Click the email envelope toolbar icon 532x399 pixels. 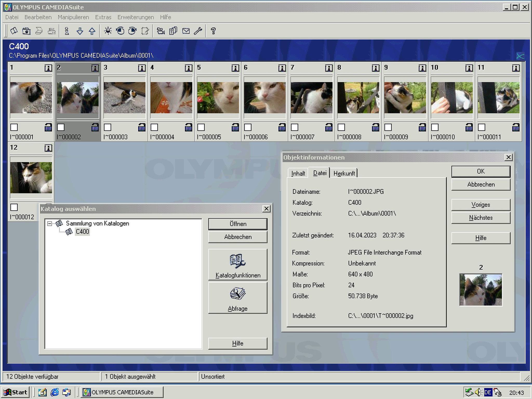[186, 31]
